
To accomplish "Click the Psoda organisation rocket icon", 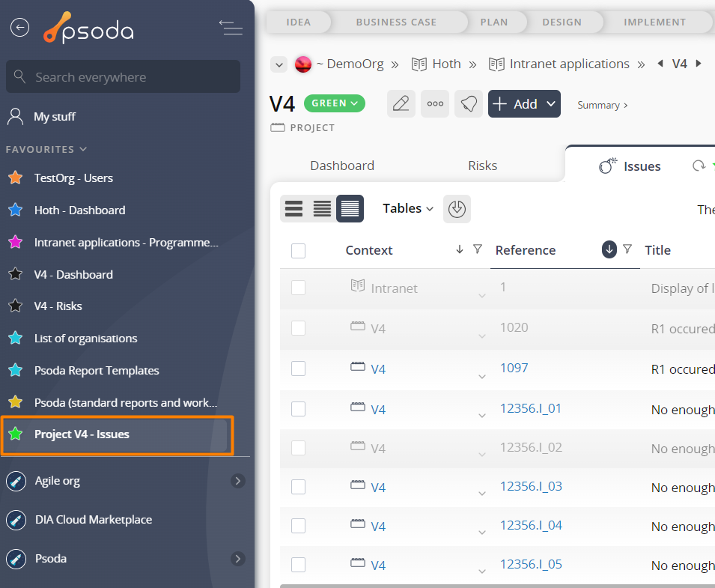I will pos(16,559).
